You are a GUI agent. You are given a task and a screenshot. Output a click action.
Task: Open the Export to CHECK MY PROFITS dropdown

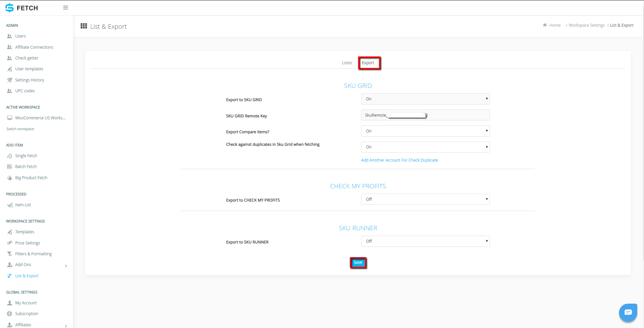425,200
